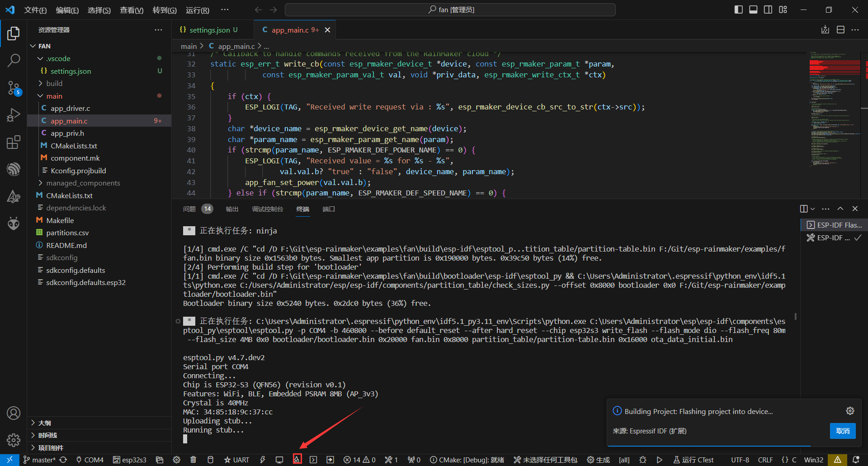Screen dimensions: 868x466
Task: Open Customize Layout button in title bar
Action: pos(783,10)
